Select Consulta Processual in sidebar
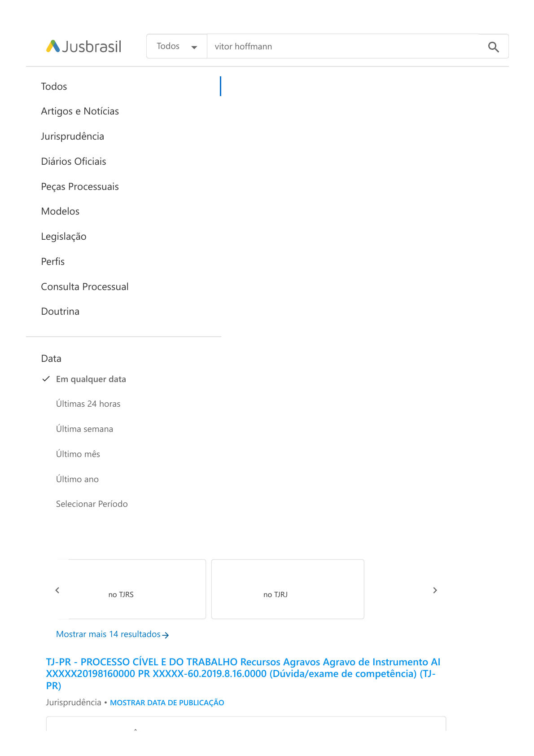 [85, 287]
